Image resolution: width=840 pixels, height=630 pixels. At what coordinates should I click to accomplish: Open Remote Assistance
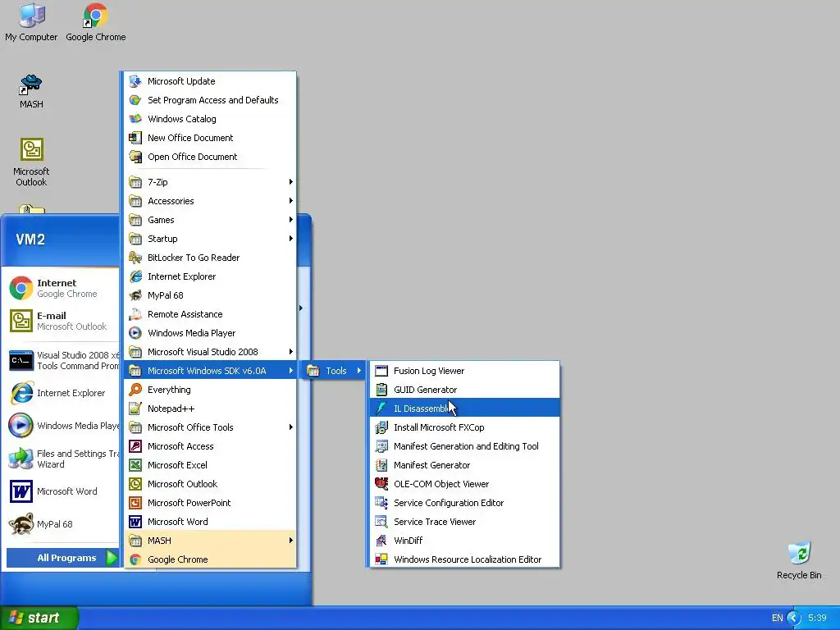point(210,314)
